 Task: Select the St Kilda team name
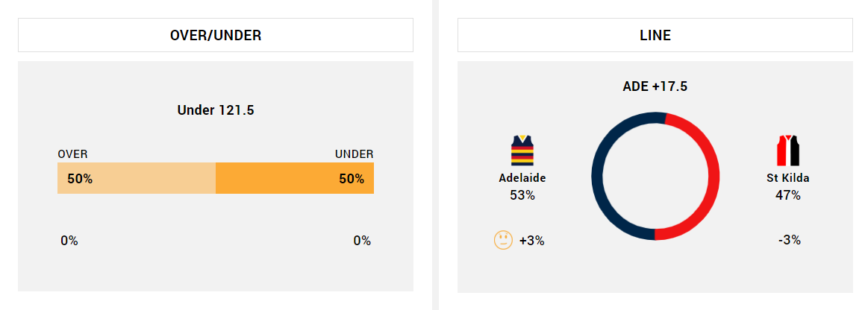click(788, 178)
